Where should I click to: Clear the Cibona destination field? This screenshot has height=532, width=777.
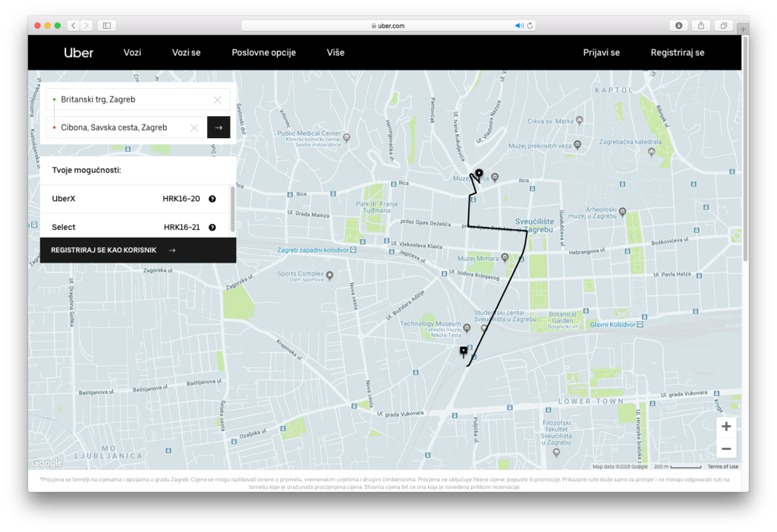(194, 127)
